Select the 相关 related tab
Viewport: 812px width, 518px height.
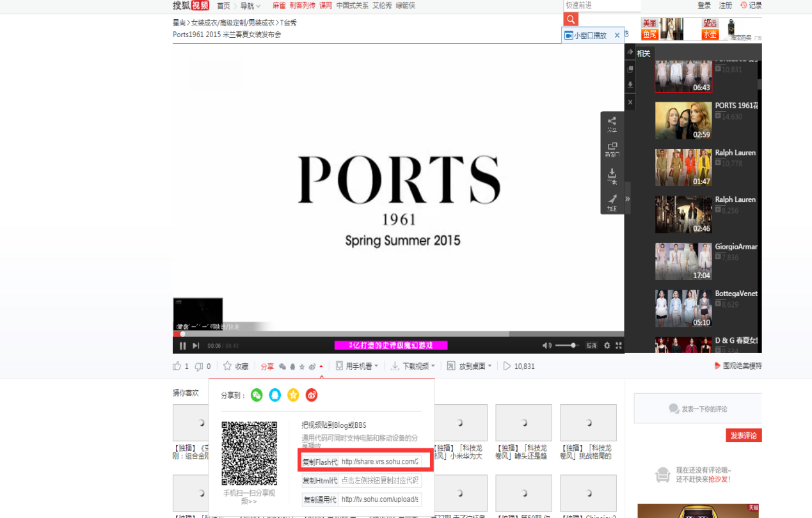tap(644, 54)
